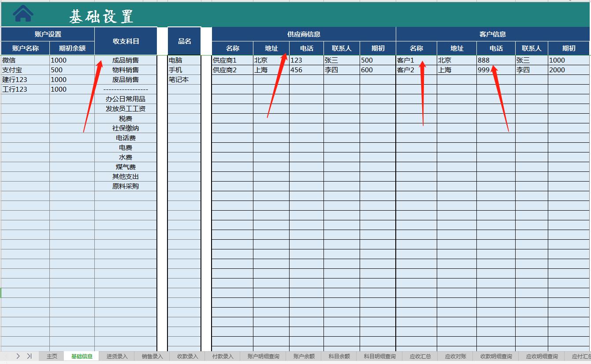
Task: Click the 成品销售 subject cell
Action: (126, 60)
